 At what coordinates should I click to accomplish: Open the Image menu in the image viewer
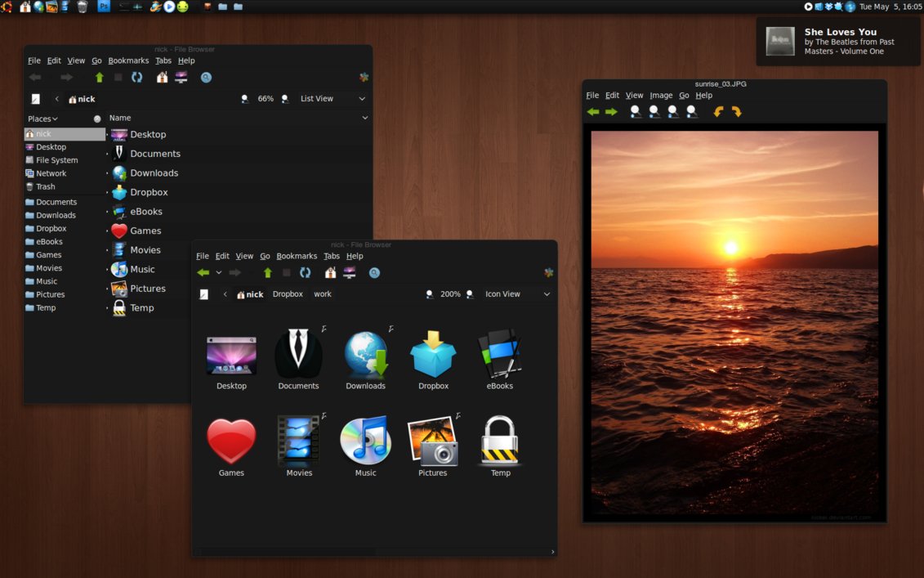click(661, 96)
